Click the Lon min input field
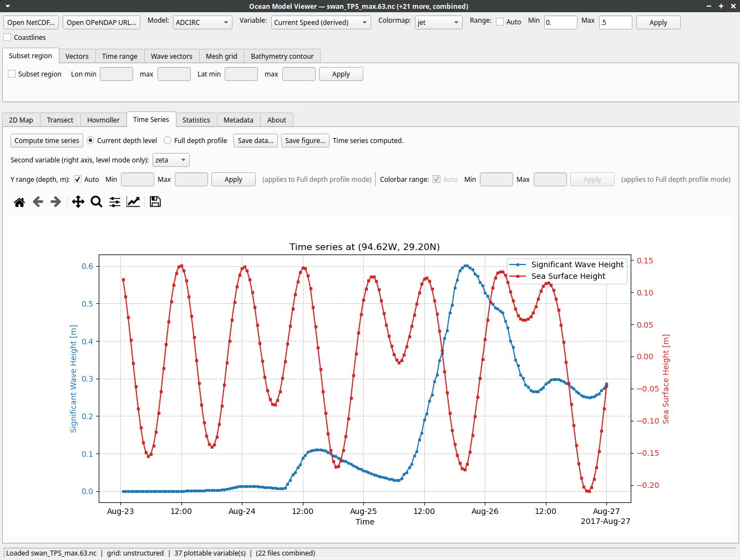 tap(116, 74)
